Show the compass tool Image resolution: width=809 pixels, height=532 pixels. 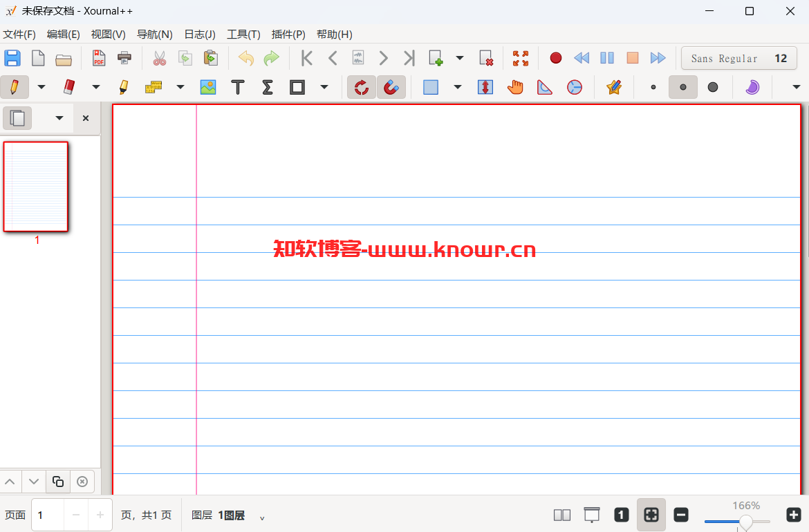pyautogui.click(x=574, y=87)
